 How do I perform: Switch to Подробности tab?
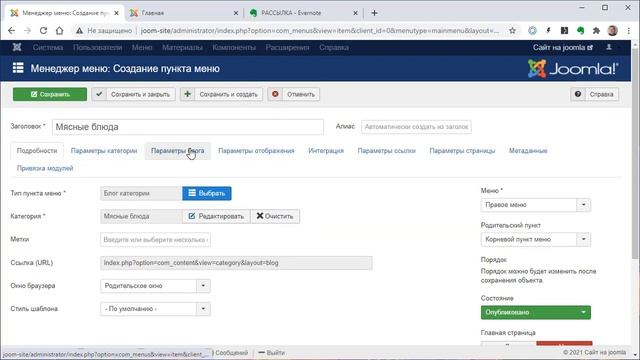tap(37, 151)
